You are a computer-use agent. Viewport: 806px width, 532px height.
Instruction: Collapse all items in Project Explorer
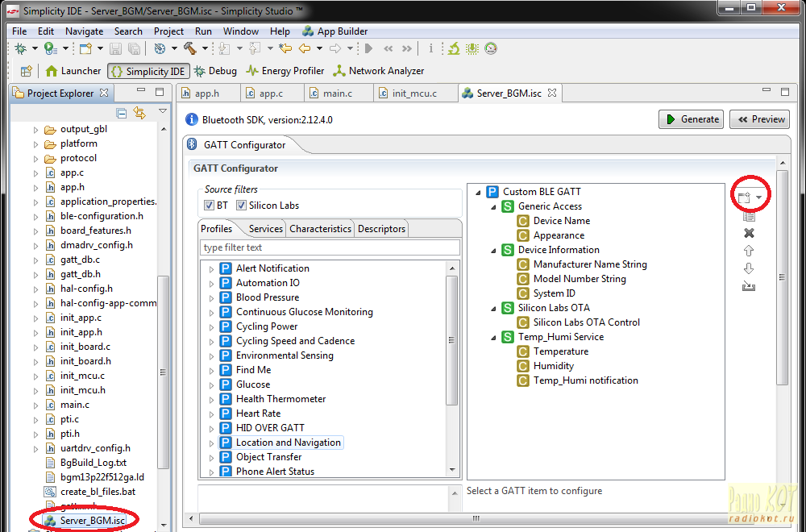[x=122, y=113]
